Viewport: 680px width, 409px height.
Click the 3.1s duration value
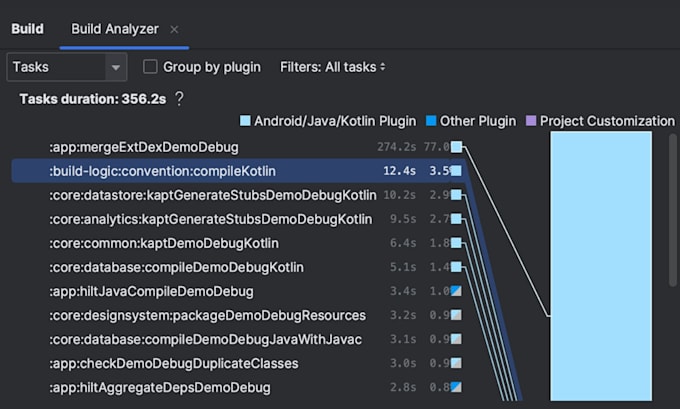tap(403, 339)
